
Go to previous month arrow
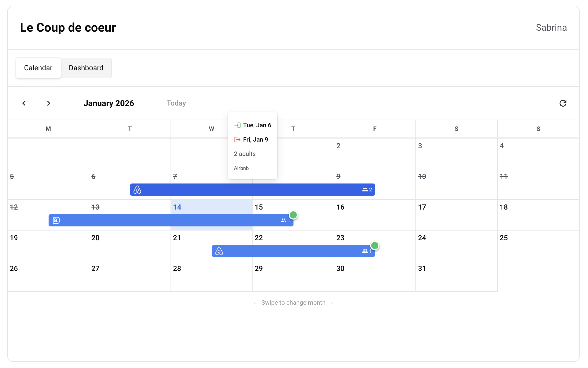coord(24,103)
